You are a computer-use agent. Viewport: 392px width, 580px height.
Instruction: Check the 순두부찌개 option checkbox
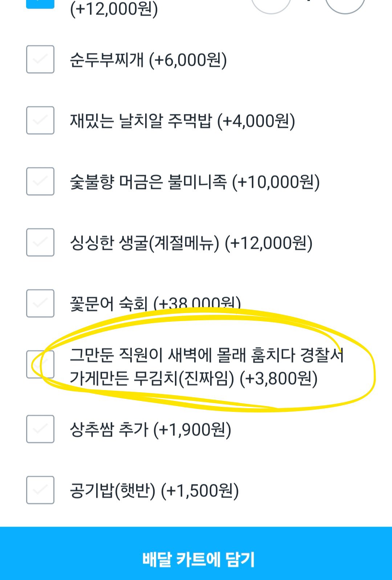pos(40,59)
